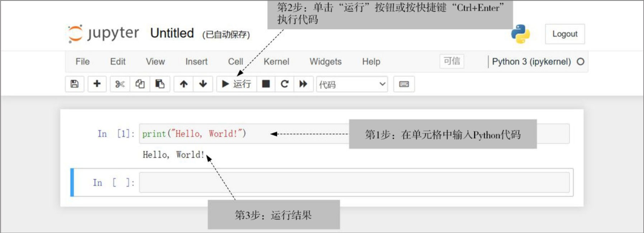644x233 pixels.
Task: Click the Jupyter logo
Action: 103,33
